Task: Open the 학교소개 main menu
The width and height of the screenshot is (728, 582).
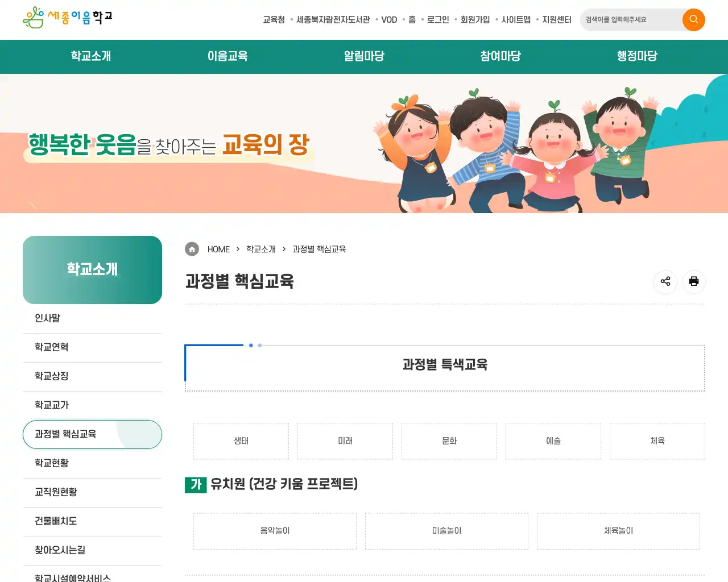Action: click(91, 56)
